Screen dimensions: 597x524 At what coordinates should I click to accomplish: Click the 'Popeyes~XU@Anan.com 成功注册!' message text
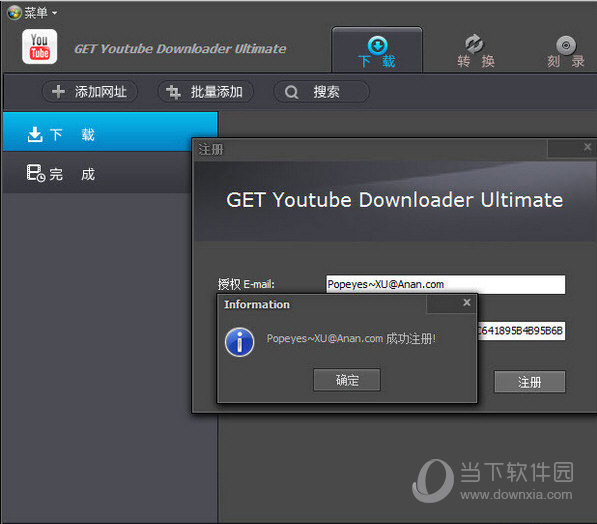[351, 338]
